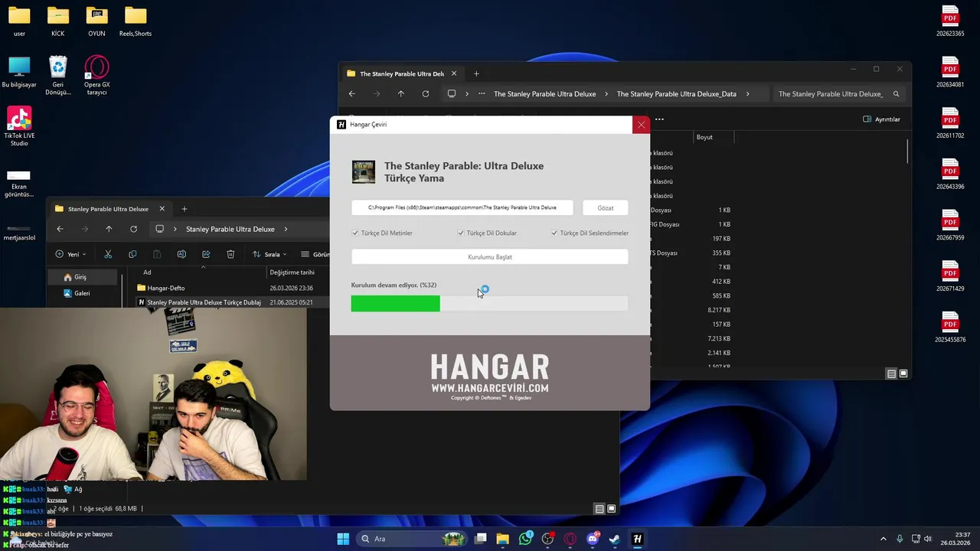
Task: Click the Rename icon in front Explorer toolbar
Action: (x=181, y=254)
